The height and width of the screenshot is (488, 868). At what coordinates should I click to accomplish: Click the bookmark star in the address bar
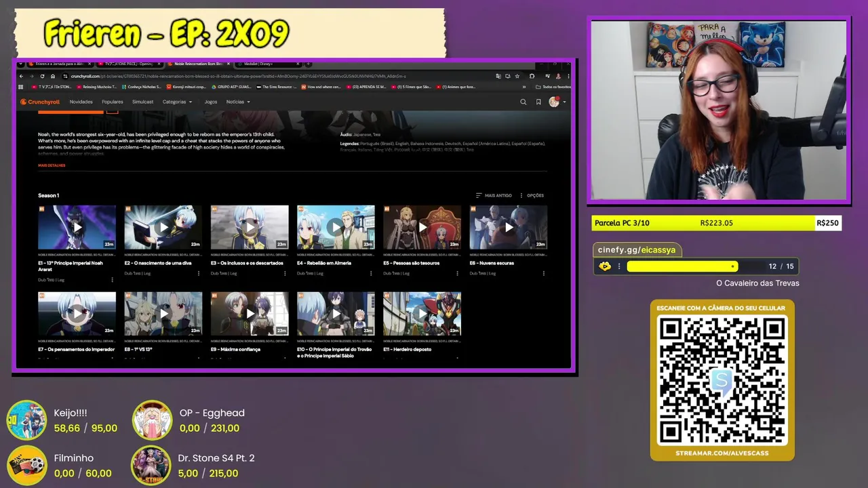tap(517, 76)
